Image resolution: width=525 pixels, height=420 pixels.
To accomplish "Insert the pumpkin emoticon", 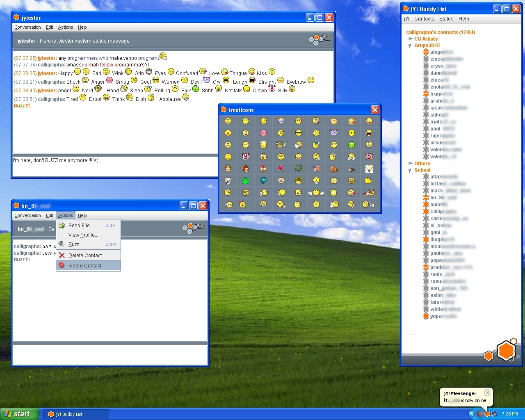I will pyautogui.click(x=334, y=169).
